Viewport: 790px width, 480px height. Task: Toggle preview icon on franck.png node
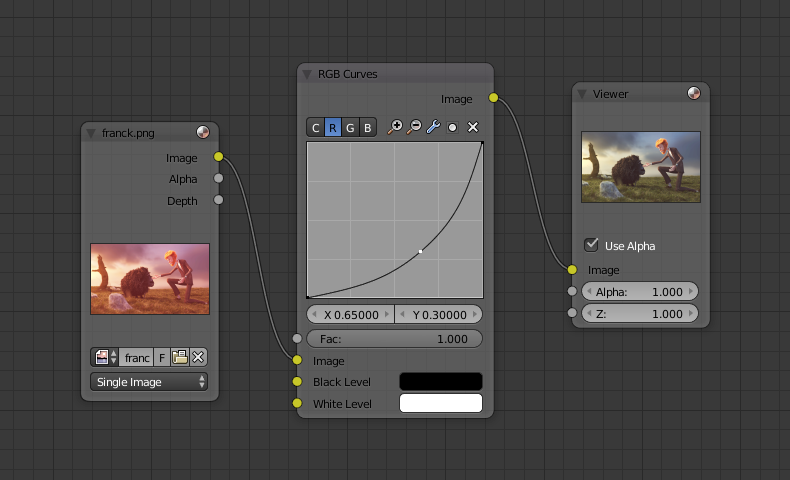pyautogui.click(x=203, y=133)
